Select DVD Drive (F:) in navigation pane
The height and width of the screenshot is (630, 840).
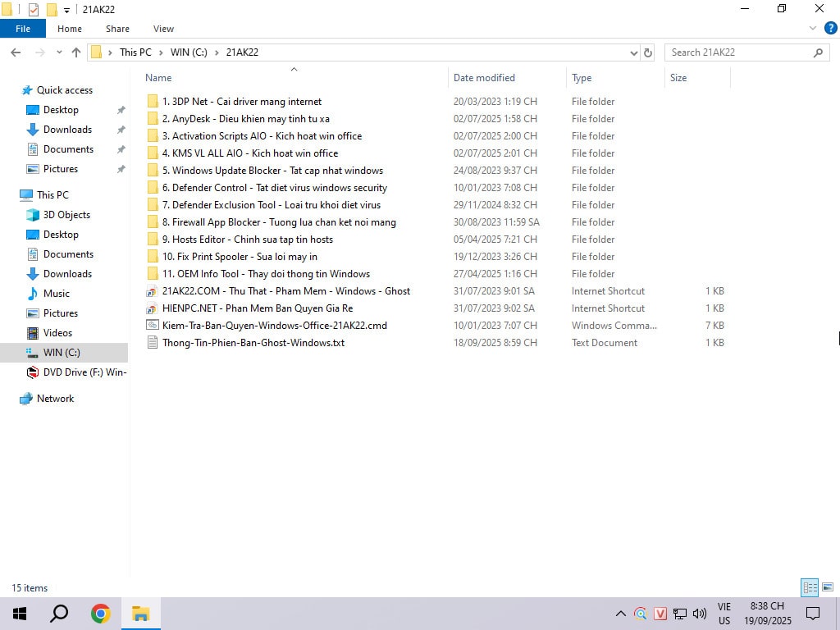84,372
